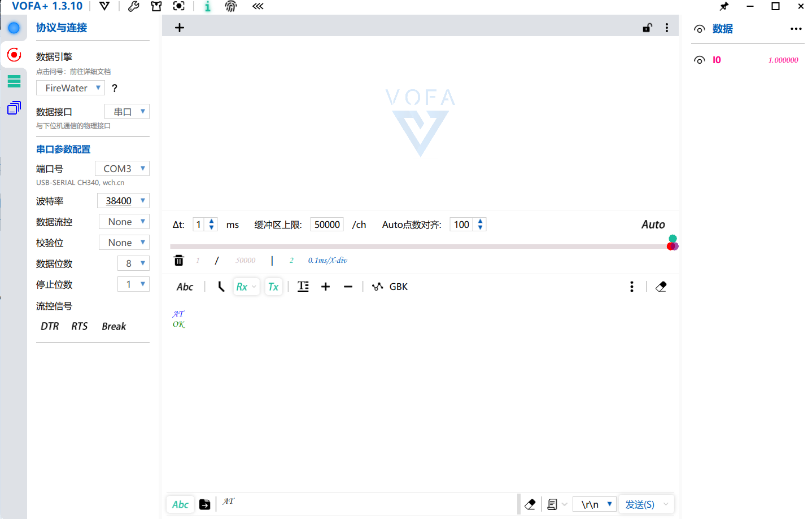Clear buffer with trash can icon

pos(179,260)
